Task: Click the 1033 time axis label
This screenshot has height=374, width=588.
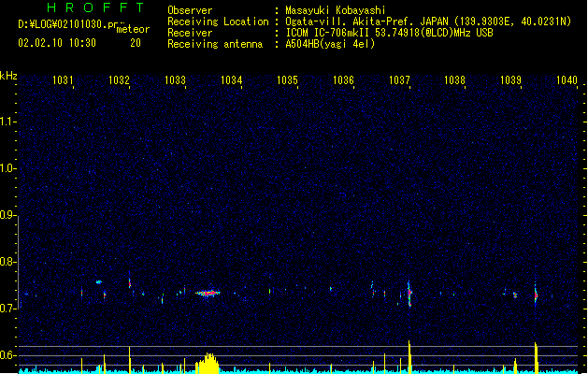Action: point(175,79)
